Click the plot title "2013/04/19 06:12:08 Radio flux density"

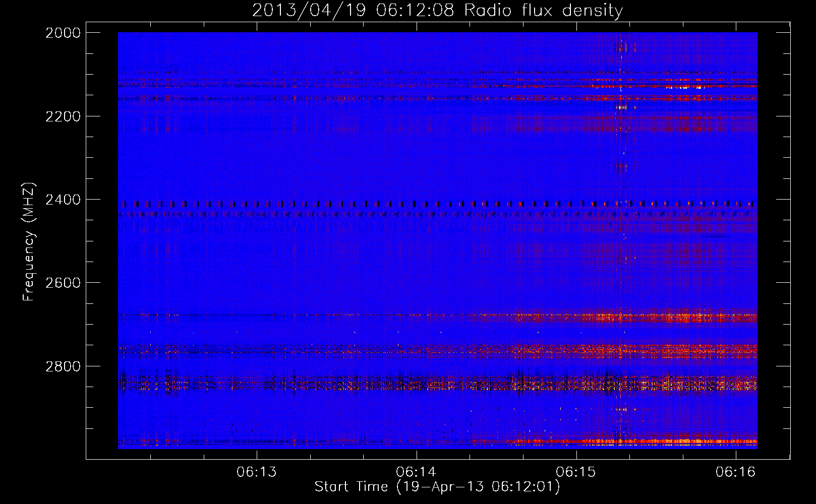(x=437, y=10)
